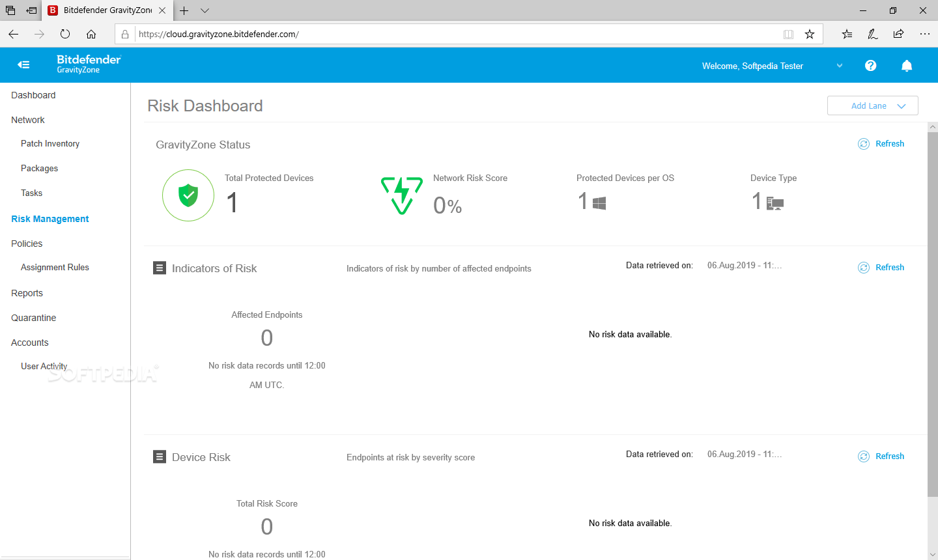Go to browser home page icon
Screen dimensions: 938x560
(91, 34)
